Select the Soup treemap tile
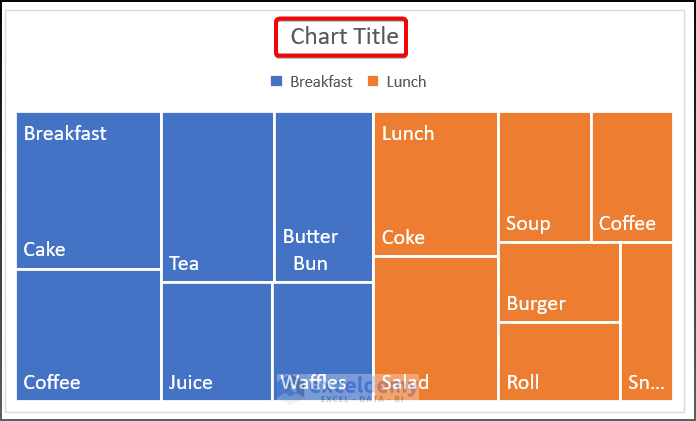The height and width of the screenshot is (421, 696). (544, 177)
